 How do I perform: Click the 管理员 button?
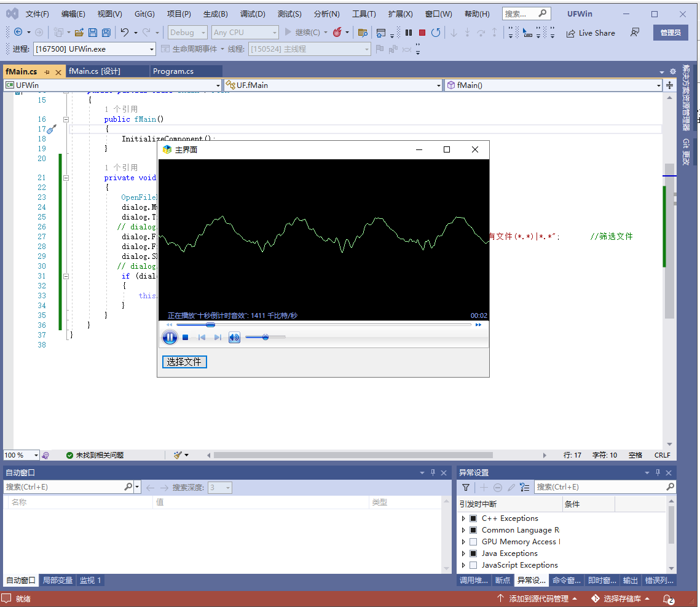671,33
